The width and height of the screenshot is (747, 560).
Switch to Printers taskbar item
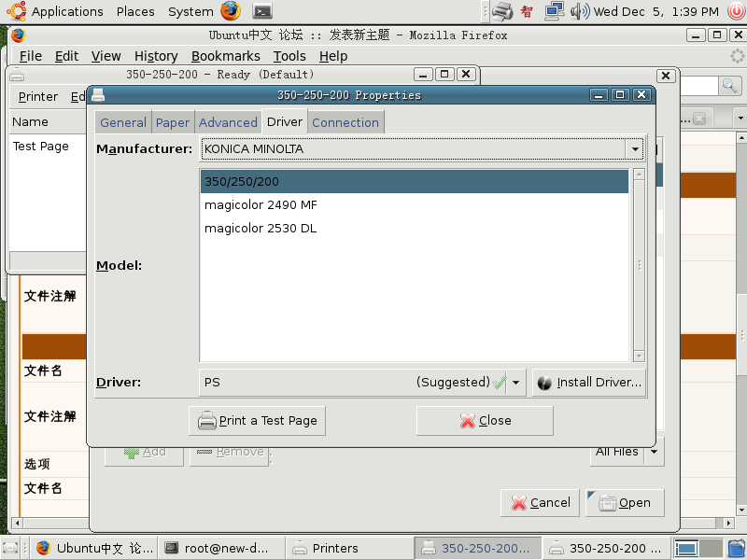(349, 548)
